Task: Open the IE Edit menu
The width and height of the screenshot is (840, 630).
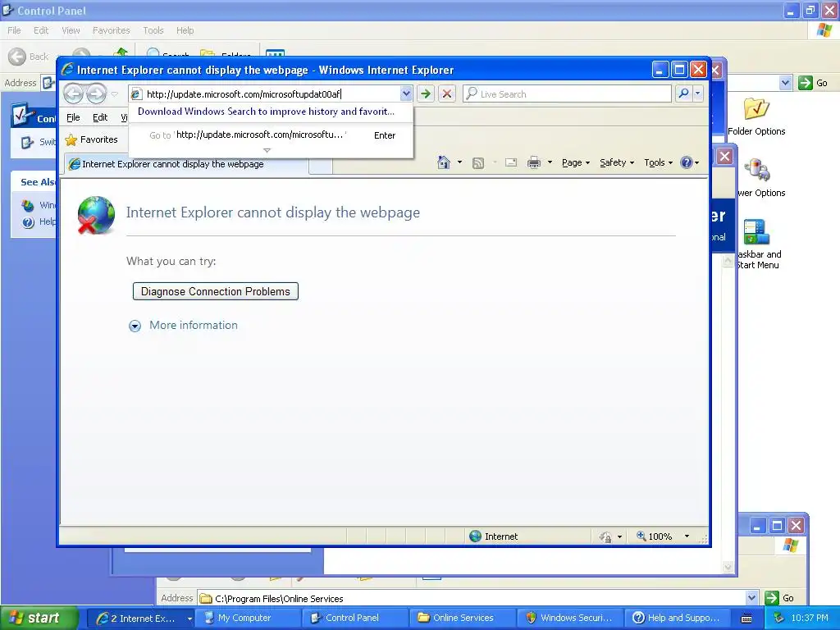Action: [x=99, y=117]
